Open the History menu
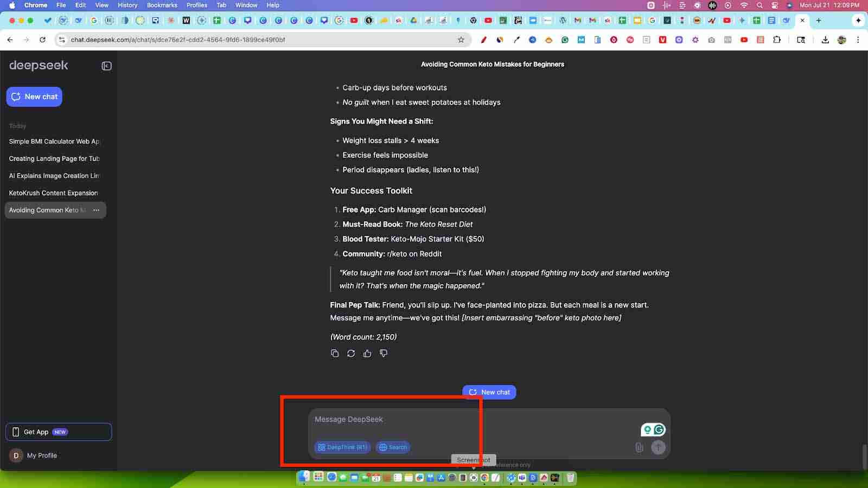The height and width of the screenshot is (488, 868). 127,5
